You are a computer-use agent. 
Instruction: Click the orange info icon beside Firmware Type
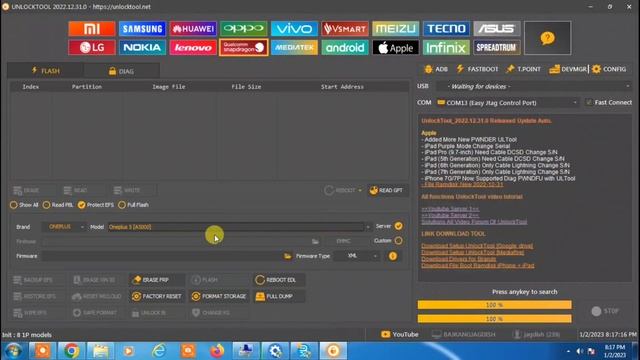click(393, 256)
